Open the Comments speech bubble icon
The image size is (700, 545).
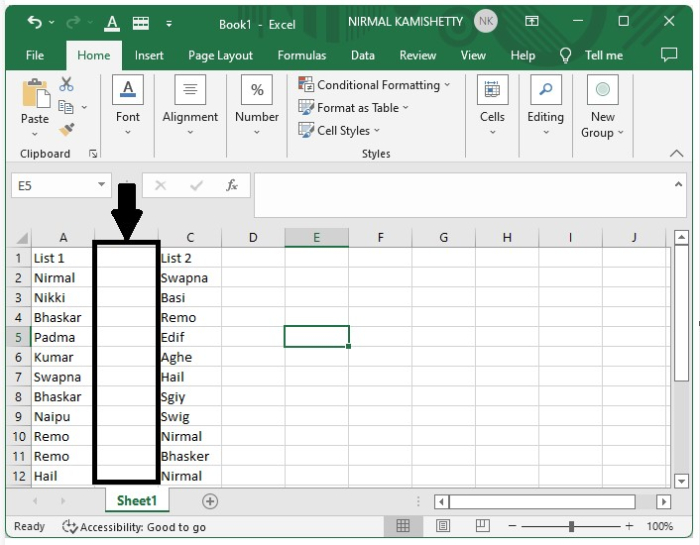[x=669, y=55]
